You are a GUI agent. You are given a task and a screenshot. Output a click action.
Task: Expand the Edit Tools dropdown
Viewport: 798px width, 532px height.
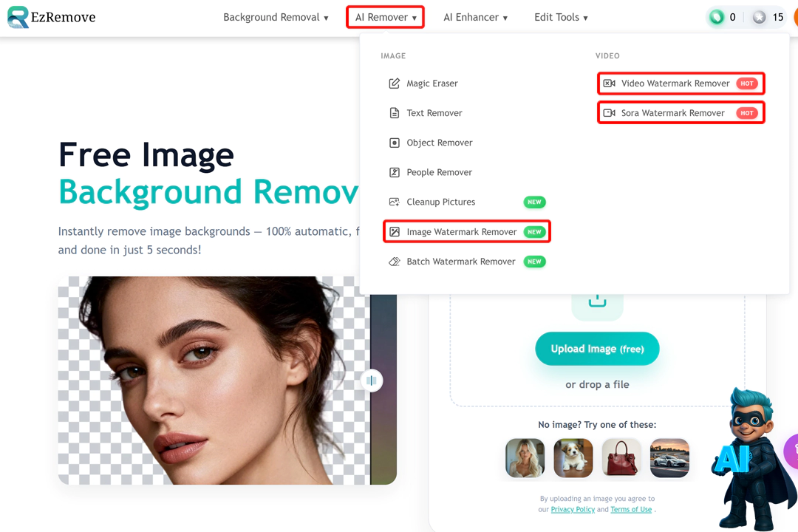pyautogui.click(x=560, y=17)
